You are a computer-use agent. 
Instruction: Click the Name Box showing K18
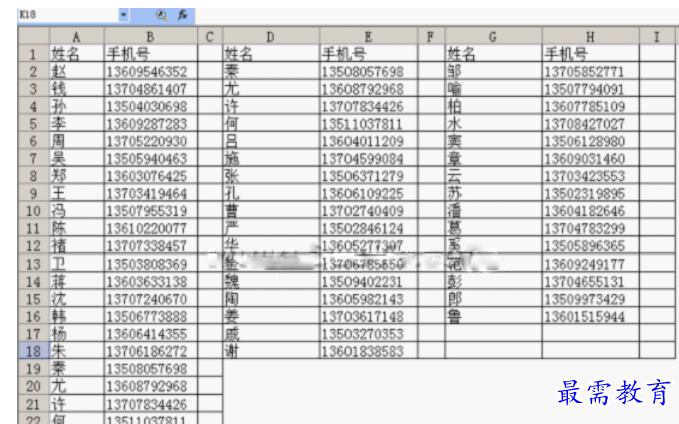(68, 15)
